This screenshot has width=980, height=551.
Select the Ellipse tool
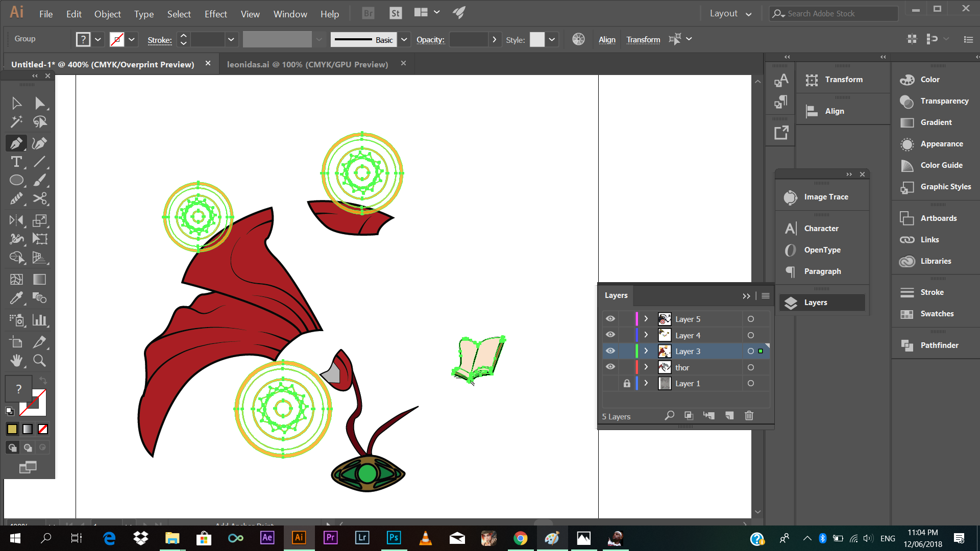pos(16,180)
